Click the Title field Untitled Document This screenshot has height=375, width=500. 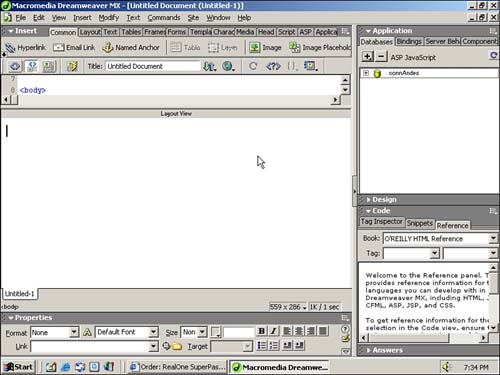[153, 66]
